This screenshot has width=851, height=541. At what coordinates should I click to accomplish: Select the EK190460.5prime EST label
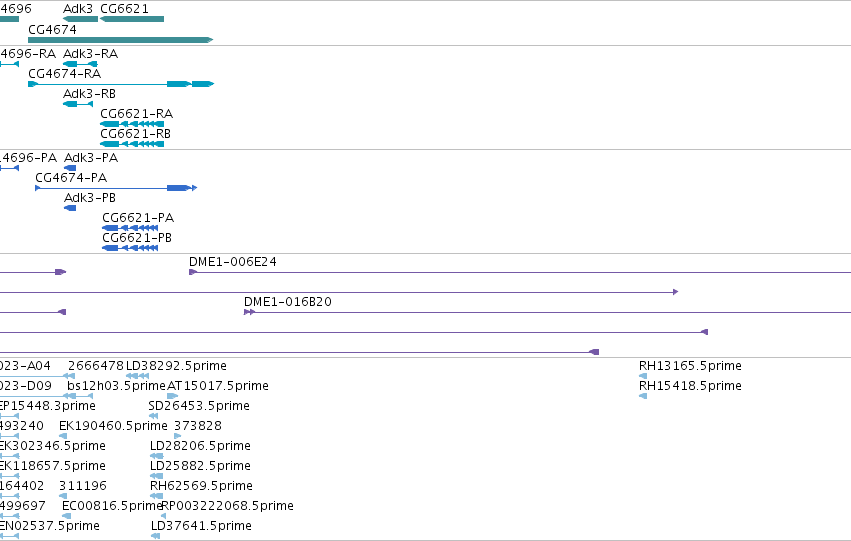[x=113, y=426]
